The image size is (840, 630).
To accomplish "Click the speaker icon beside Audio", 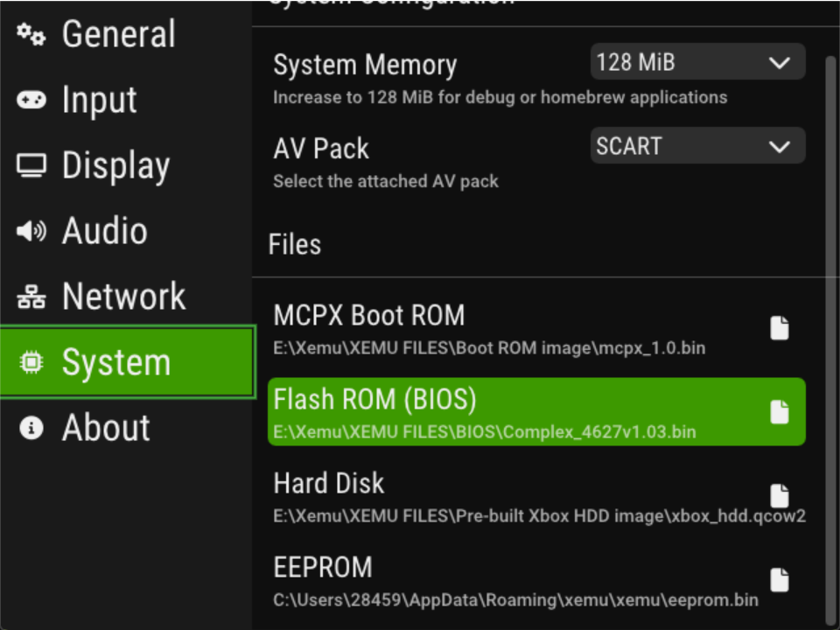I will tap(31, 231).
